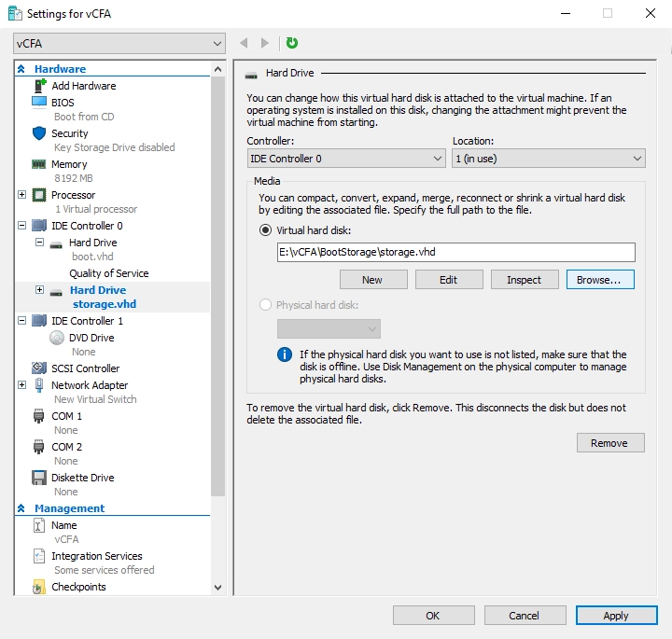672x639 pixels.
Task: Open the Location dropdown
Action: [549, 159]
